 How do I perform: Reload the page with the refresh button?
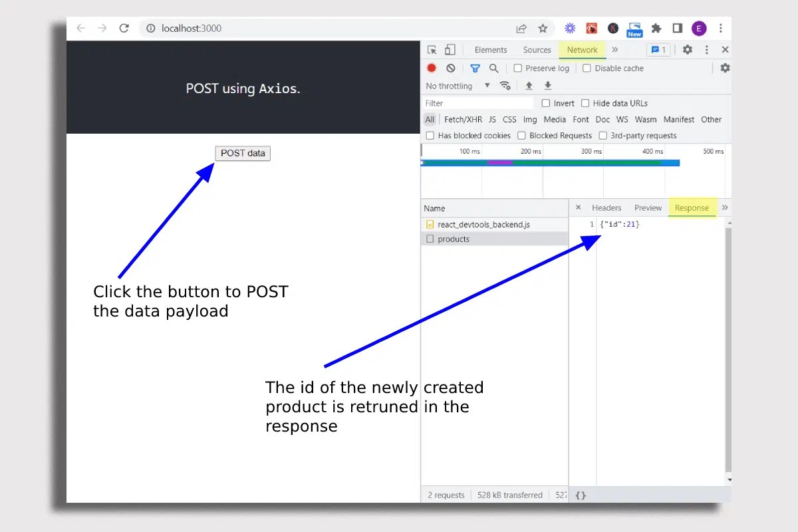[124, 28]
